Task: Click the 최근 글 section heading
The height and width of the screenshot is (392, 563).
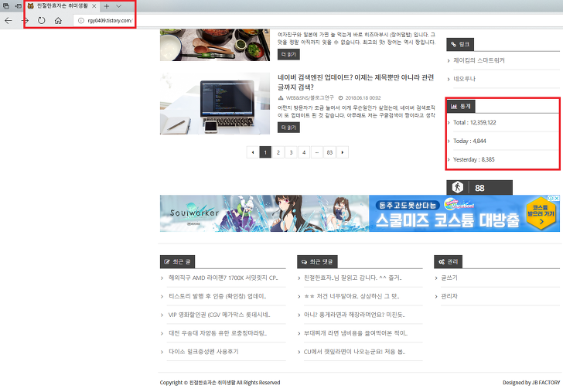Action: click(x=177, y=261)
